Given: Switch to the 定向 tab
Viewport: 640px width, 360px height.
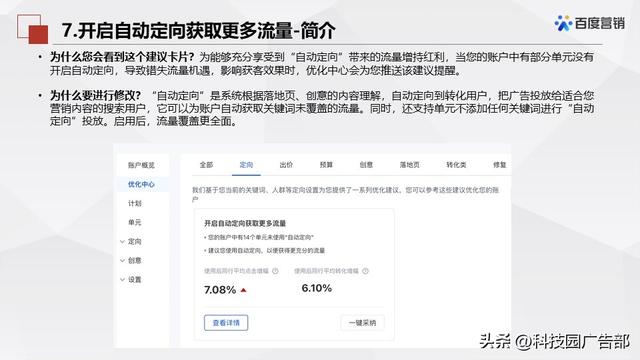Looking at the screenshot, I should [x=246, y=165].
